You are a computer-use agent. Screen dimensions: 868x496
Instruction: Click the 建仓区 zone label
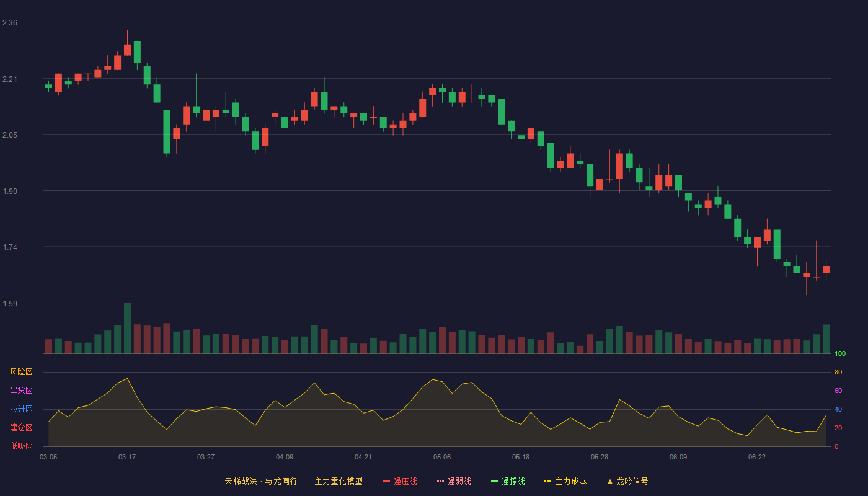coord(21,428)
